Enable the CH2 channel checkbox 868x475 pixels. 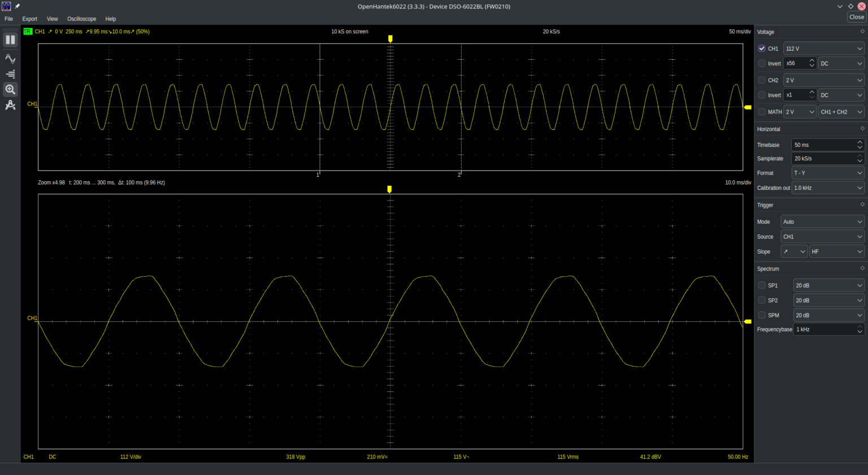[762, 80]
